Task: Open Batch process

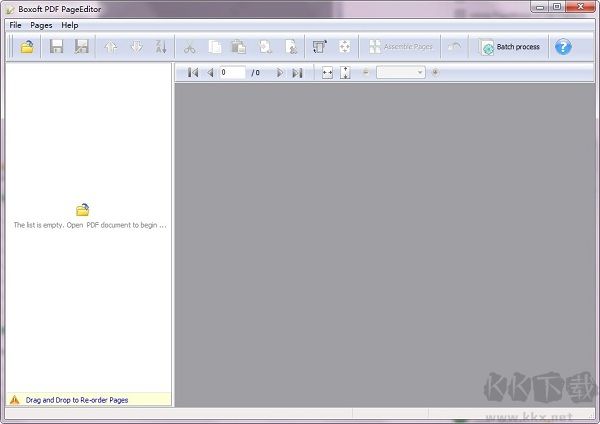Action: click(510, 47)
